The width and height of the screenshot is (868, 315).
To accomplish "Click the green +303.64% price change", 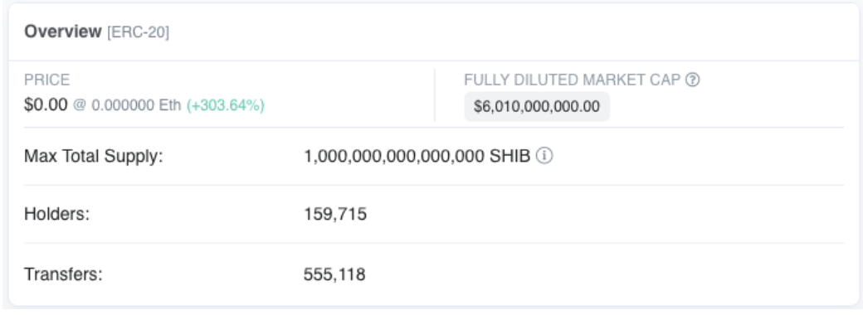I will [x=226, y=105].
